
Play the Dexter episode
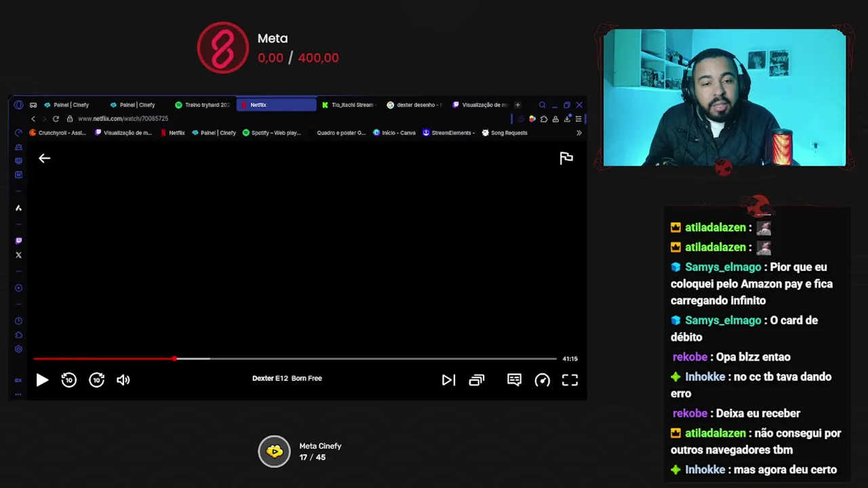click(42, 380)
